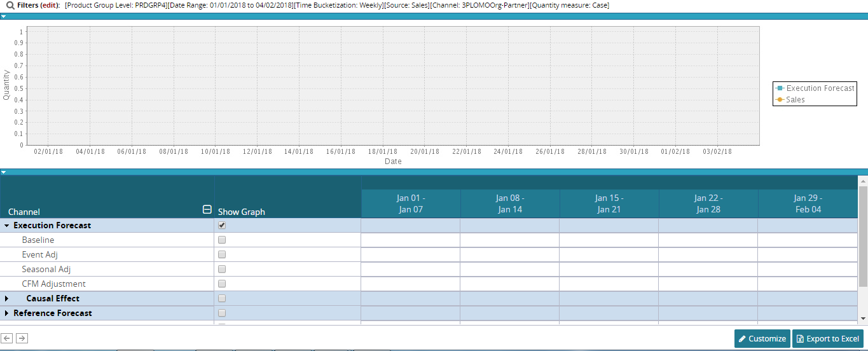Screen dimensions: 868x351
Task: Go to previous page with left arrow
Action: [x=7, y=338]
